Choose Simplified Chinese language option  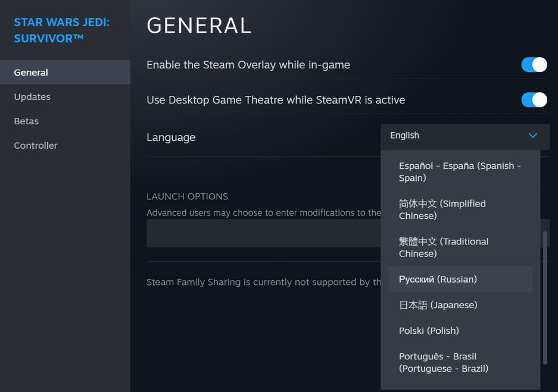(x=460, y=210)
